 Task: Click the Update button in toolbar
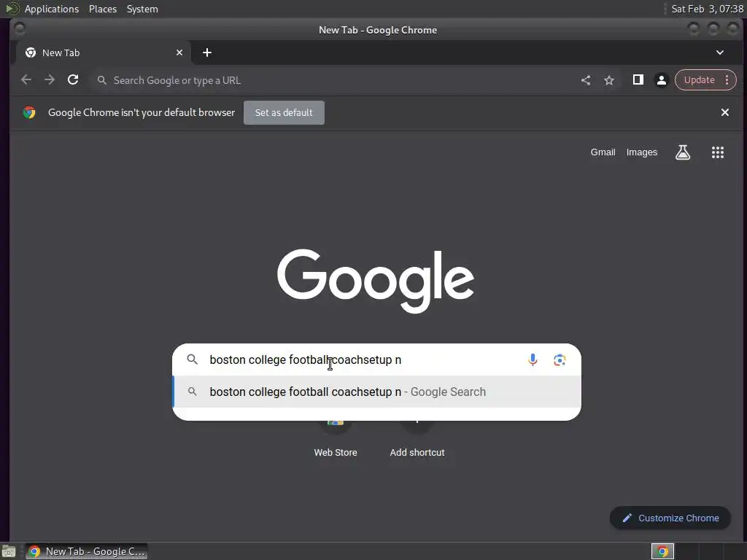coord(699,80)
